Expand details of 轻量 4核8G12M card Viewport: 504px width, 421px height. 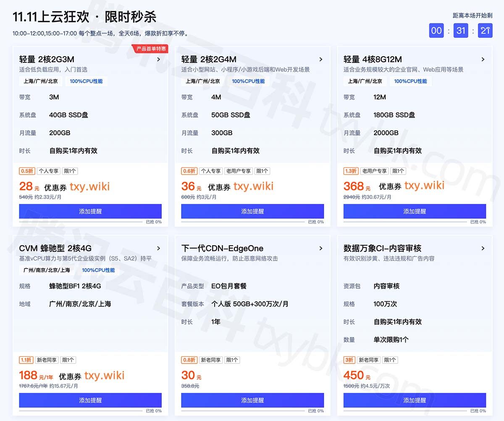coord(483,59)
